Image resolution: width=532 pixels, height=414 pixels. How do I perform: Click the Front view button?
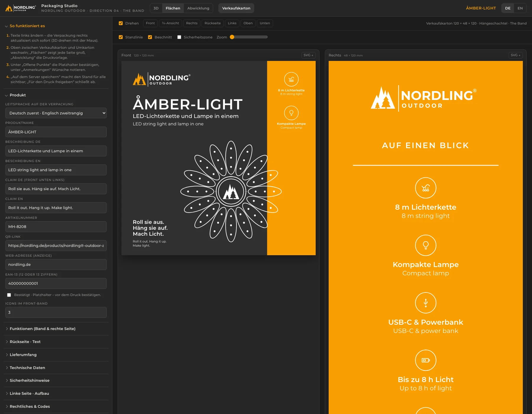[150, 23]
